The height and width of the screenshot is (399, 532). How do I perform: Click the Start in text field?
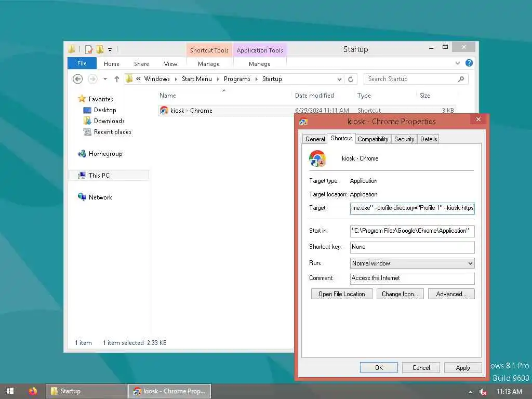pos(412,231)
